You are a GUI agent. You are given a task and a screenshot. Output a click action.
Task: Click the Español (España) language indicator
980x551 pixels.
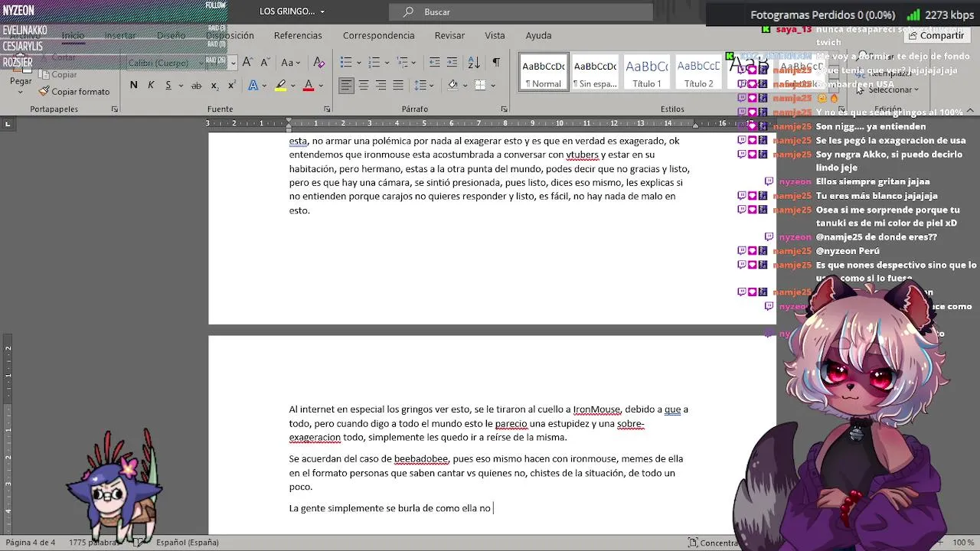pyautogui.click(x=187, y=543)
